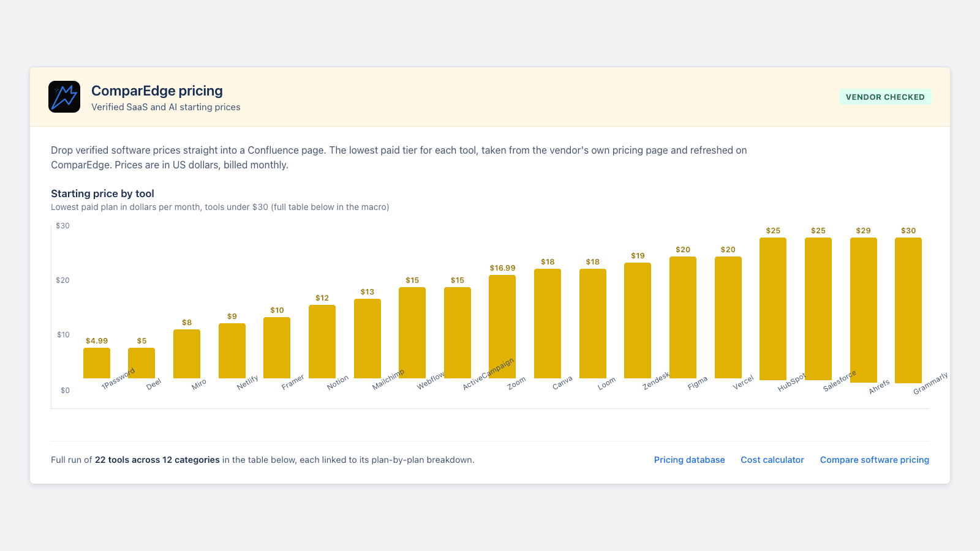Click the Mailchimp axis label
Viewport: 980px width, 551px height.
pos(388,380)
